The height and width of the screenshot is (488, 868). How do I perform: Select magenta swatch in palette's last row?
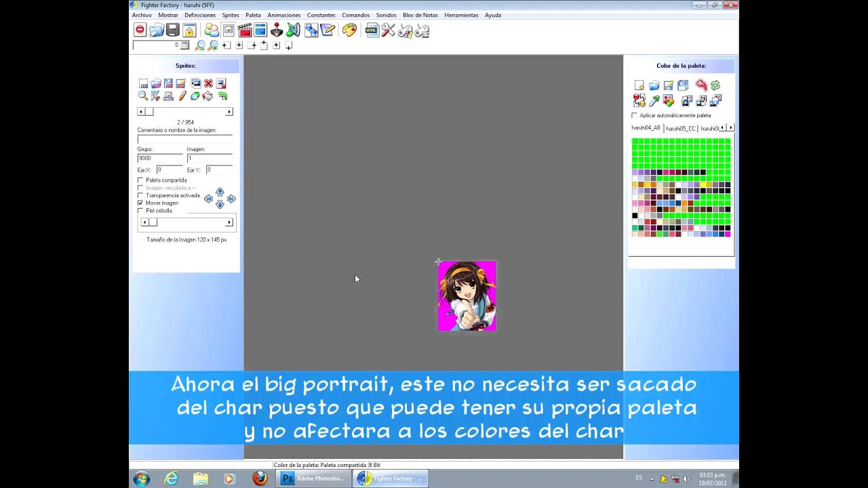728,234
